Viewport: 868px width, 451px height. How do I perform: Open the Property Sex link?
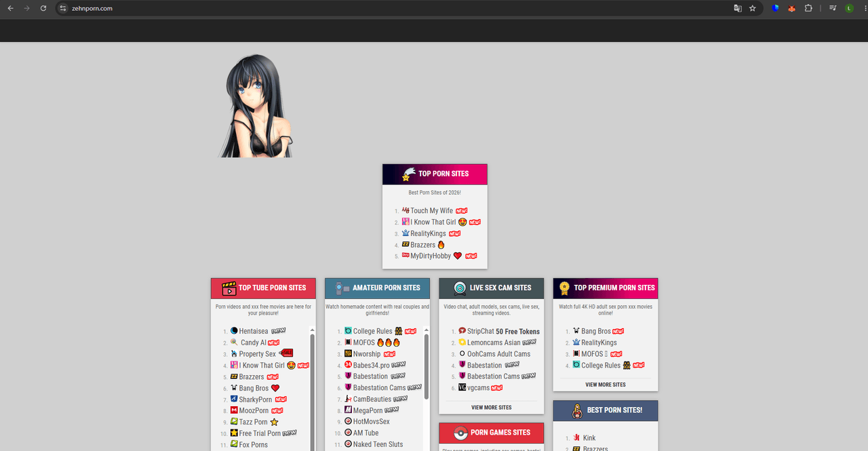tap(257, 354)
